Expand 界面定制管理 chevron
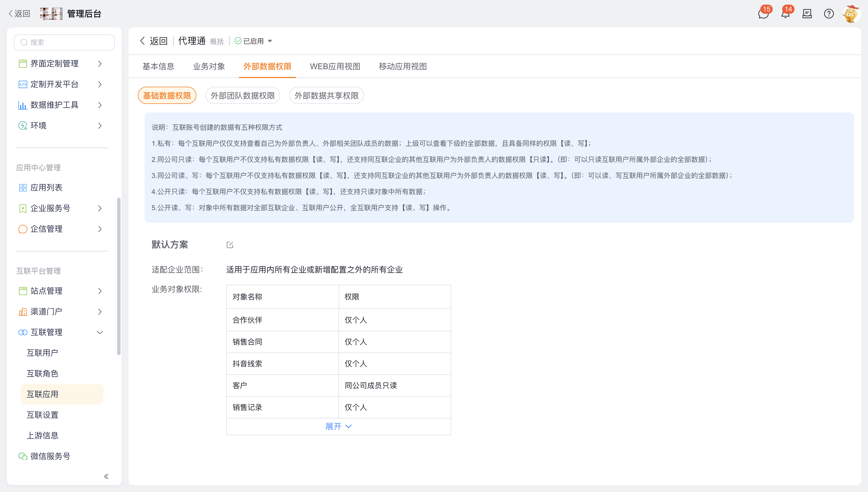The height and width of the screenshot is (492, 868). coord(100,63)
